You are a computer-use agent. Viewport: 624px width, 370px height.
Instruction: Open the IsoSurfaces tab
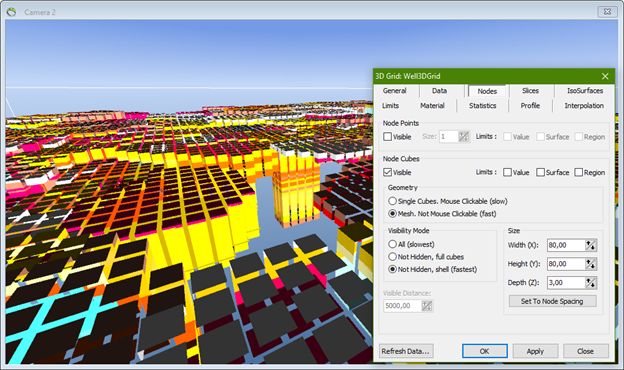tap(585, 91)
